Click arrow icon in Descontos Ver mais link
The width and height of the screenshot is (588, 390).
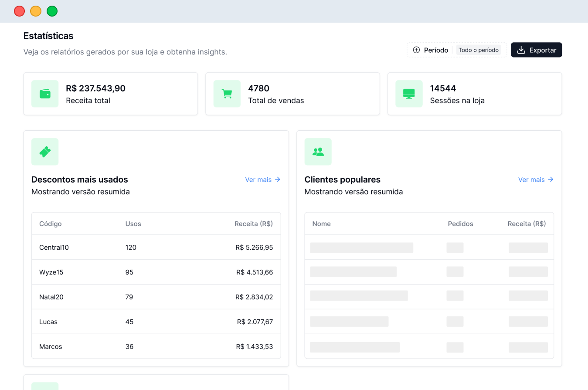coord(277,180)
